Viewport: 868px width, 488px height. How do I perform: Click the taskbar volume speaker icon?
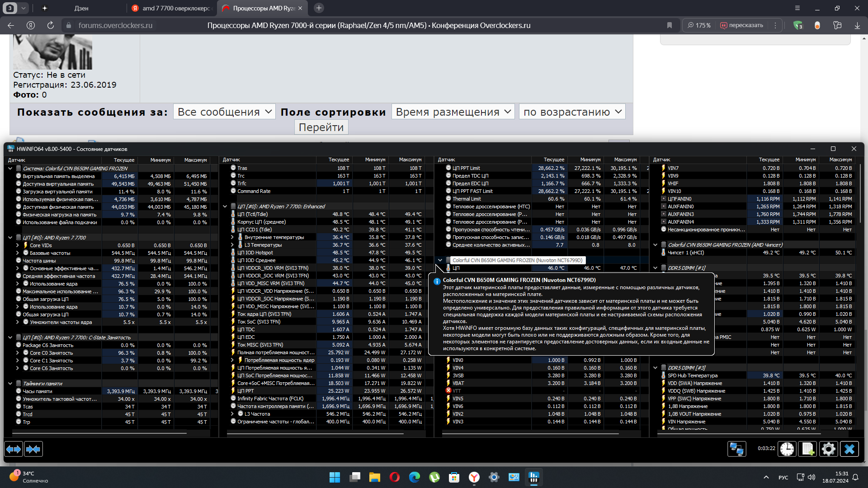pyautogui.click(x=811, y=477)
